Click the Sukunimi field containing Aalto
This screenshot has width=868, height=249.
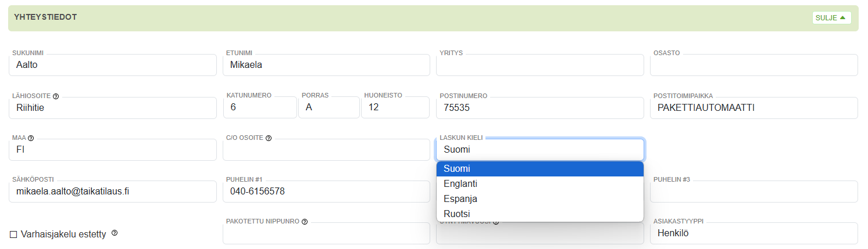tap(113, 65)
